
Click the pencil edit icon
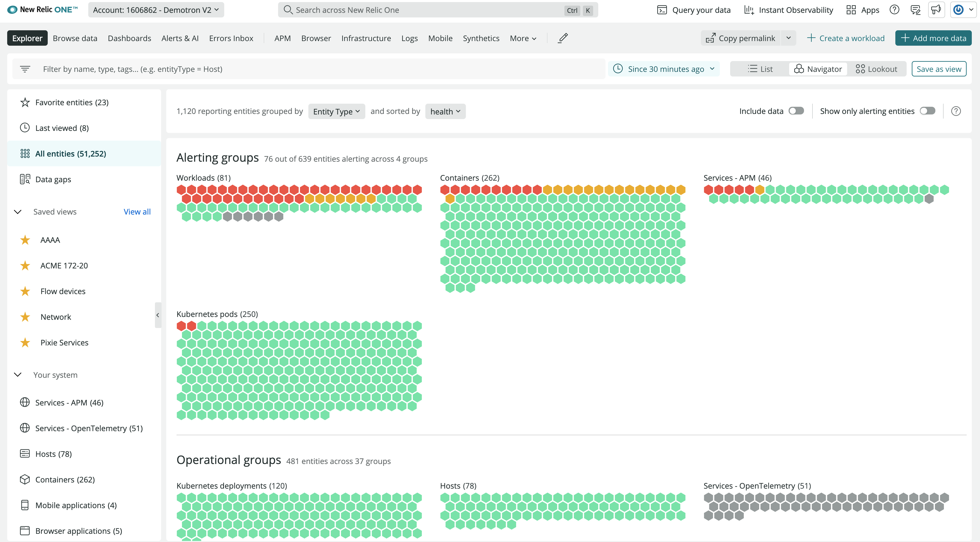(563, 38)
